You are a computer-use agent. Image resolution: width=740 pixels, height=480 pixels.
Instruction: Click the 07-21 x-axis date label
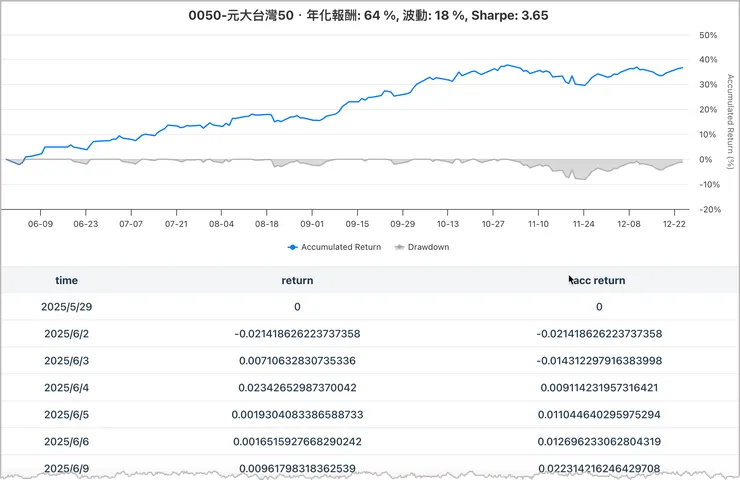pyautogui.click(x=176, y=224)
